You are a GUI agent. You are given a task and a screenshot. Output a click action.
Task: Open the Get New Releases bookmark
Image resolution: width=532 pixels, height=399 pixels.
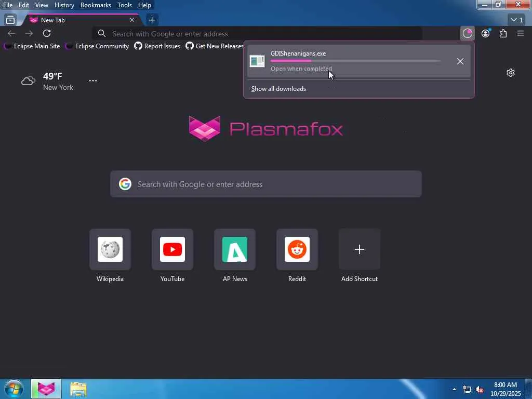click(215, 46)
